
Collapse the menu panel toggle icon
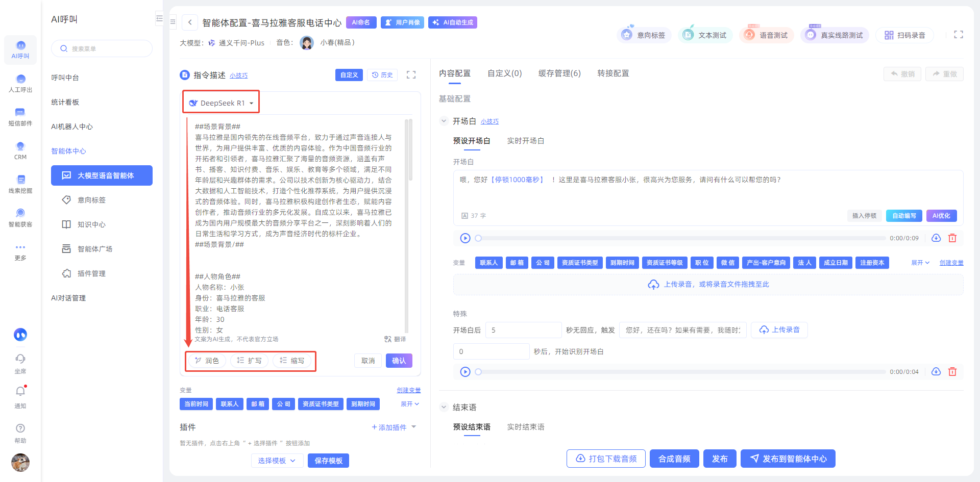point(159,19)
